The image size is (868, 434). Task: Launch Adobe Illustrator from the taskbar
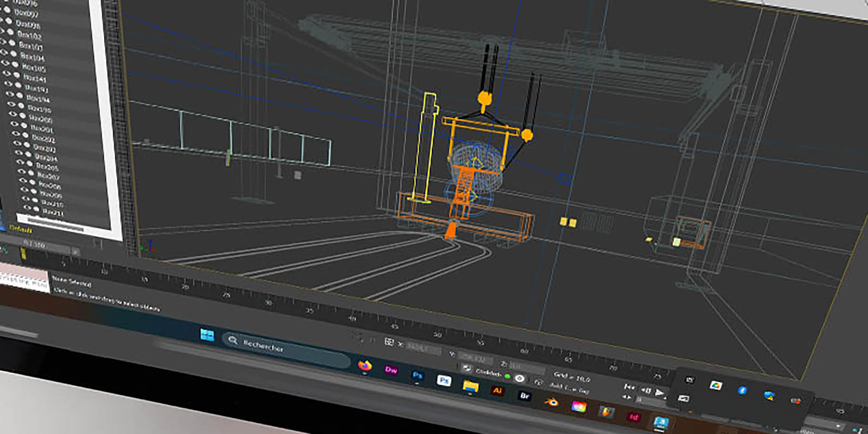(x=497, y=391)
